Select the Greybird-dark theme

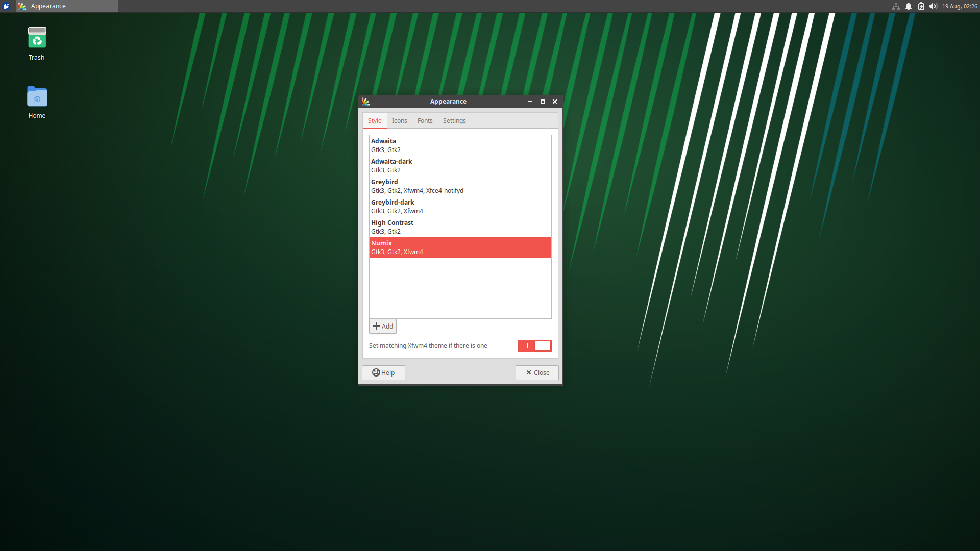[x=460, y=207]
